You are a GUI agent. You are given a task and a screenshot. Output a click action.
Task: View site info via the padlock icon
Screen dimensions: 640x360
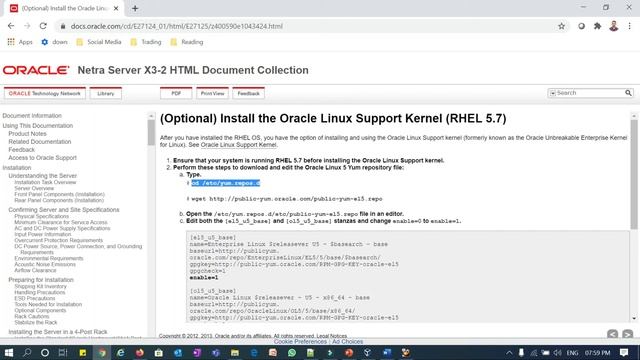[62, 26]
